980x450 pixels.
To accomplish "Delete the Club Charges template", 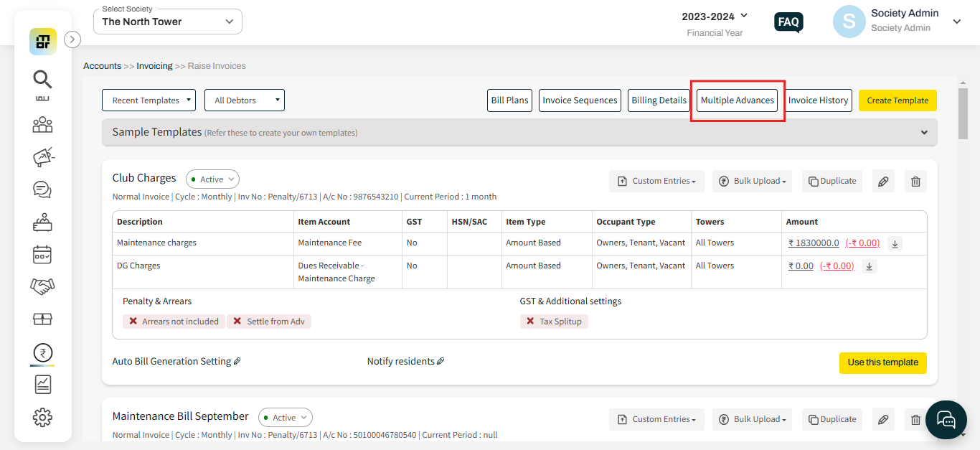I will pyautogui.click(x=915, y=182).
